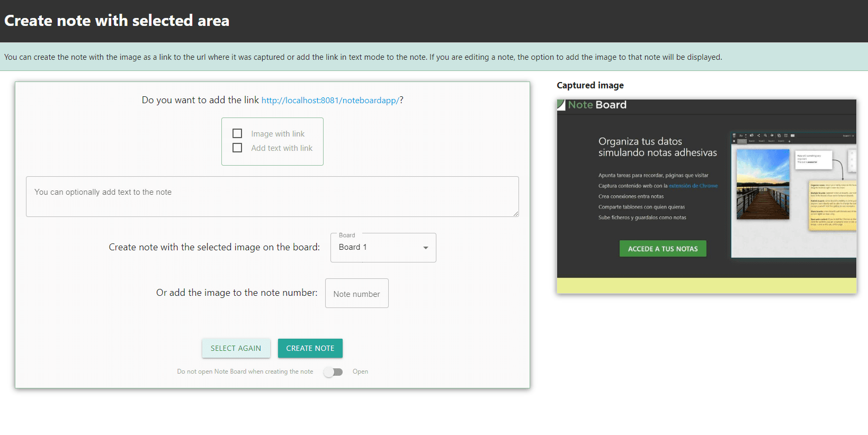This screenshot has width=868, height=435.
Task: Click the Note Board leaf logo in preview
Action: pos(561,105)
